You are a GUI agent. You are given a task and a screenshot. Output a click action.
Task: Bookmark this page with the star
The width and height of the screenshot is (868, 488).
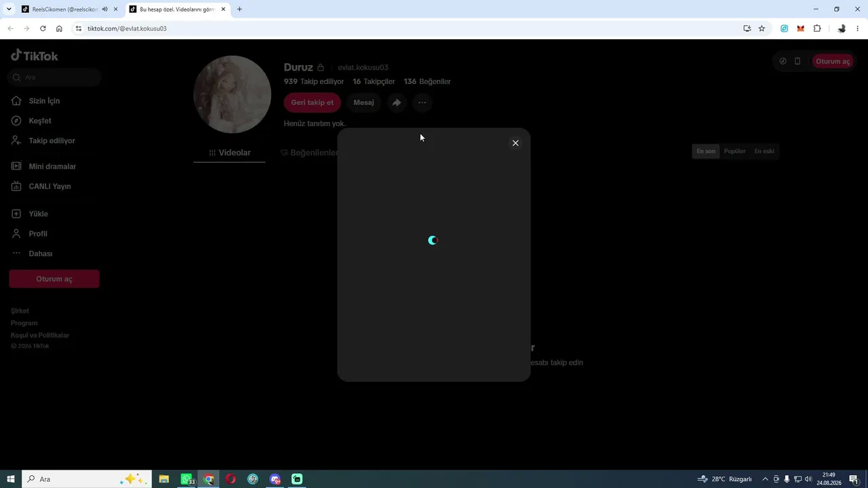coord(762,28)
